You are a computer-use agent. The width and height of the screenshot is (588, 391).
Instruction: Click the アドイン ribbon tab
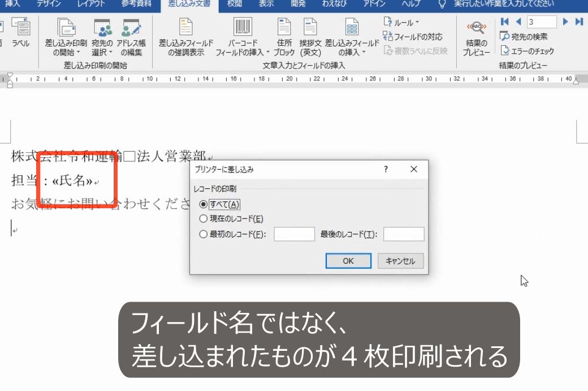(374, 4)
